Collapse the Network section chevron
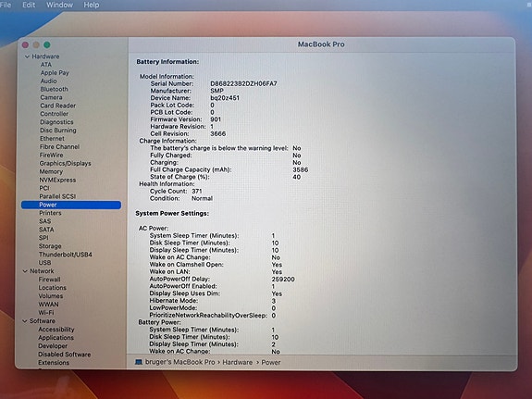This screenshot has width=532, height=399. (25, 271)
